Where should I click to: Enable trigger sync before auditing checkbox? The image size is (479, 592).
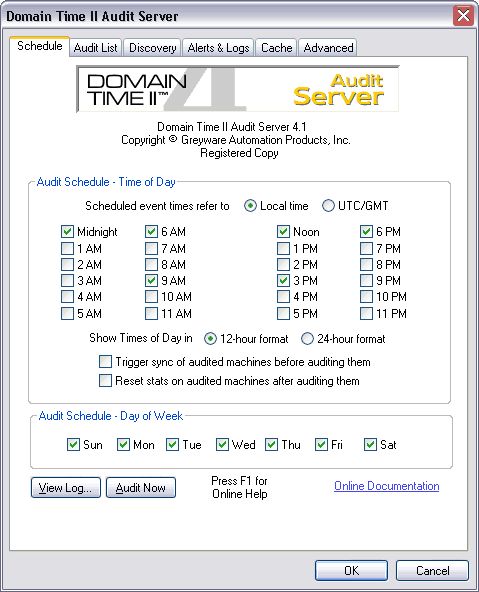tap(105, 361)
